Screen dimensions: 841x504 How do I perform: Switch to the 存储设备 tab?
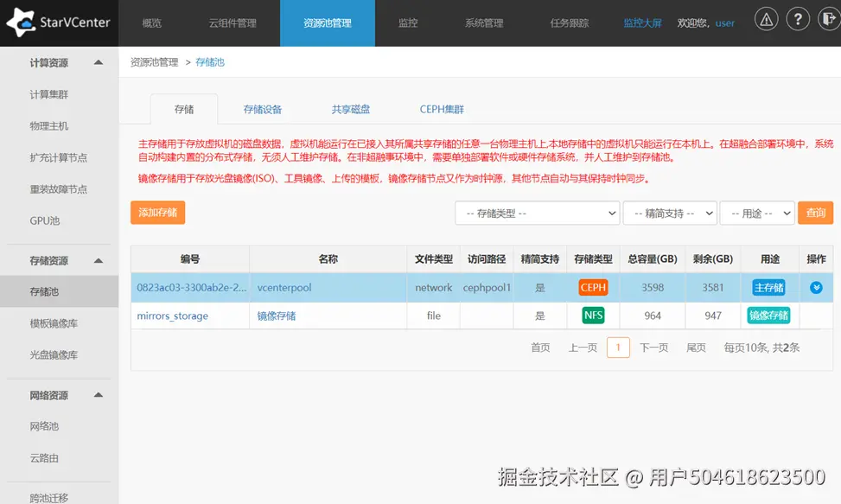tap(263, 110)
